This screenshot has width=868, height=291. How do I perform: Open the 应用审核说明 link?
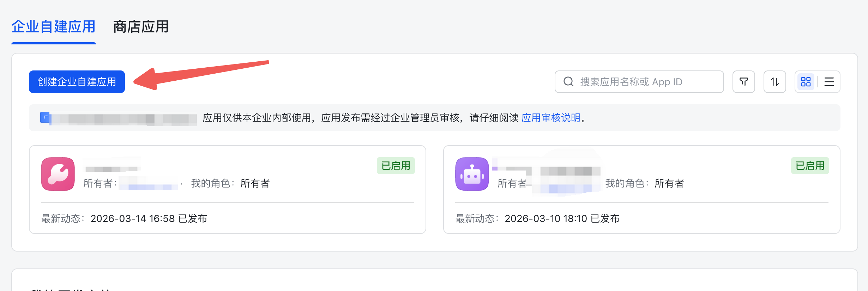550,118
